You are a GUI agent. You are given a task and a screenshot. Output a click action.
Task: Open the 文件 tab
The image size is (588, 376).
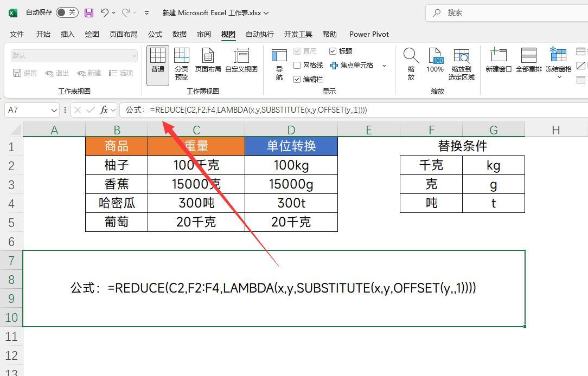tap(16, 35)
